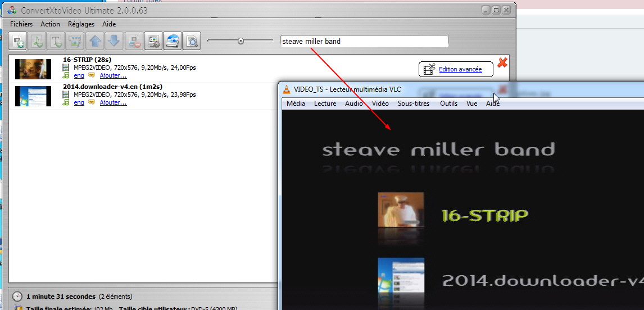Click the disc burn/convert toolbar icon
The width and height of the screenshot is (644, 310).
pyautogui.click(x=173, y=41)
